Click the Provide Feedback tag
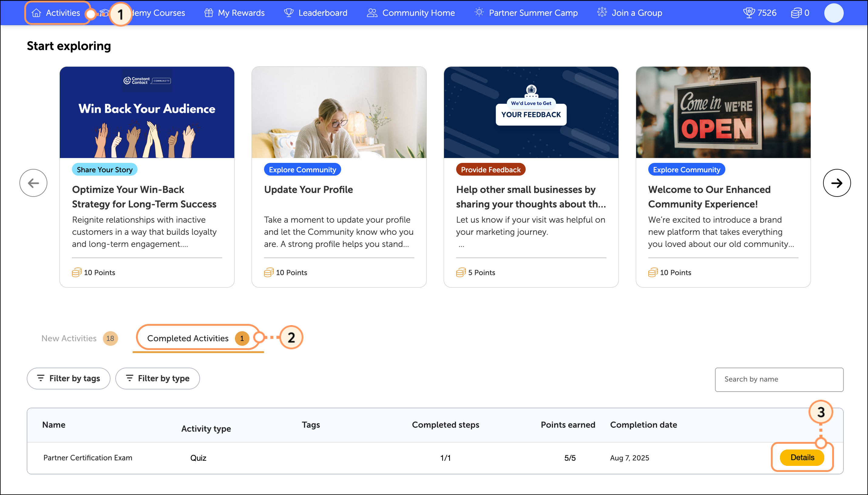Image resolution: width=868 pixels, height=495 pixels. click(x=490, y=170)
